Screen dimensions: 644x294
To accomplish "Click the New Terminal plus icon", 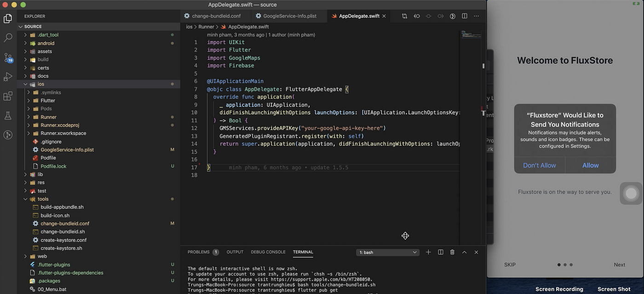I will [x=428, y=252].
